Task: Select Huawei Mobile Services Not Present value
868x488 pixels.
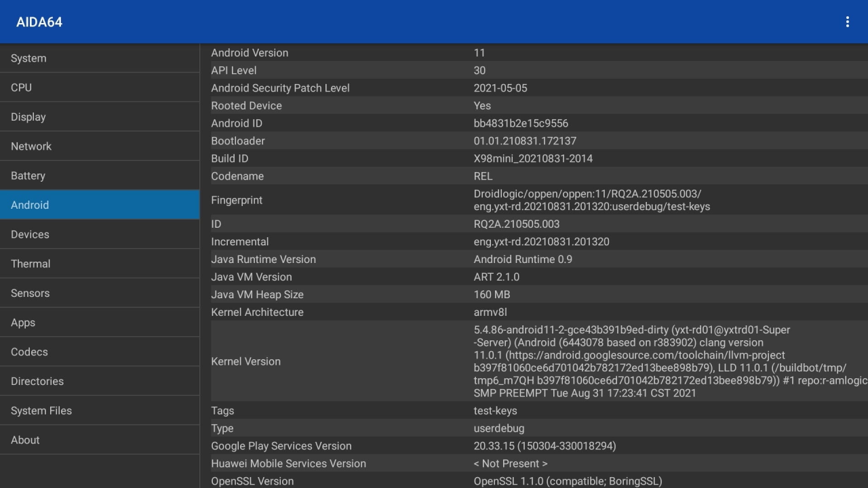Action: [x=511, y=464]
